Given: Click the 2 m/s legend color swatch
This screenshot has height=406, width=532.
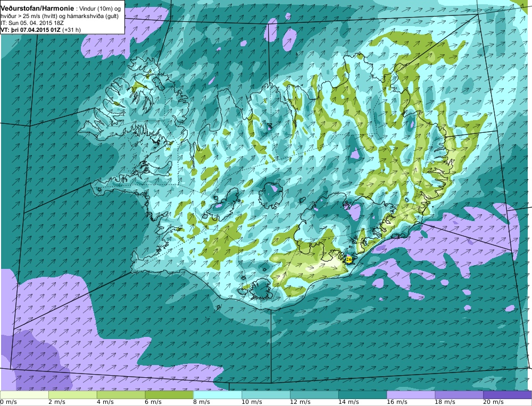Looking at the screenshot, I should (x=72, y=395).
